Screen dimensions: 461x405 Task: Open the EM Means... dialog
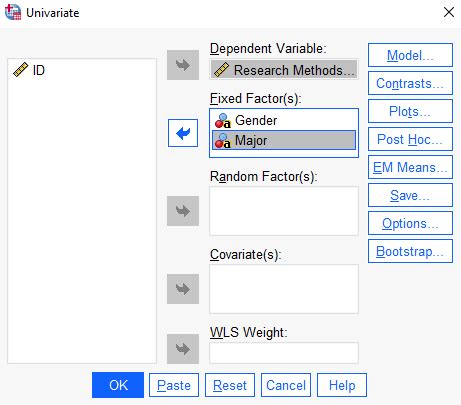pos(410,167)
